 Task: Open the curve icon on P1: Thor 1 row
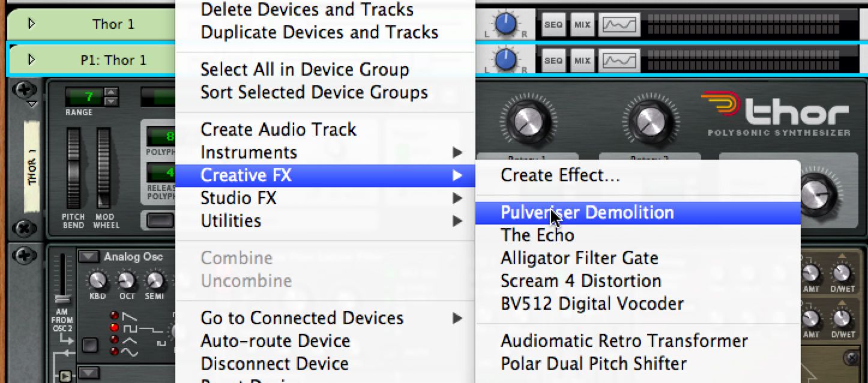pos(619,61)
